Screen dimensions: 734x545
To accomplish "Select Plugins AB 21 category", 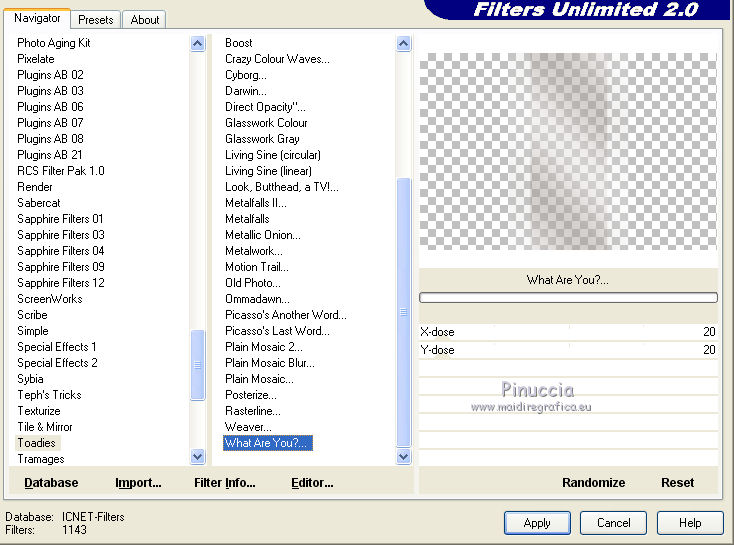I will [x=50, y=155].
